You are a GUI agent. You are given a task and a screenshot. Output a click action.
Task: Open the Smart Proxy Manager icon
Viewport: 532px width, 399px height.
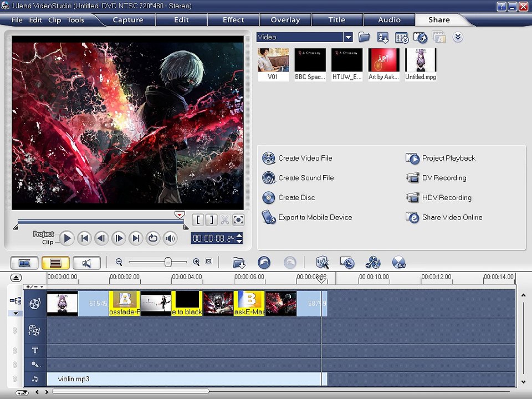323,262
